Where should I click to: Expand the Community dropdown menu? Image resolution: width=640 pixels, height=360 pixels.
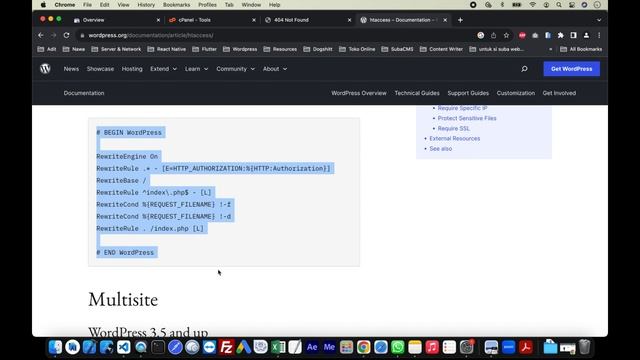pos(236,69)
